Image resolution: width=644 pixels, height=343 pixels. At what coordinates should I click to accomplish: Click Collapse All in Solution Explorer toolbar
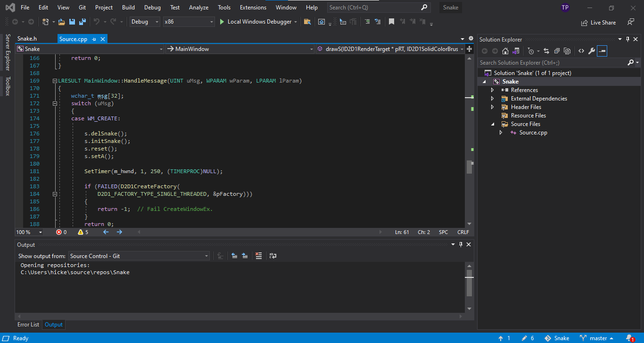tap(557, 51)
